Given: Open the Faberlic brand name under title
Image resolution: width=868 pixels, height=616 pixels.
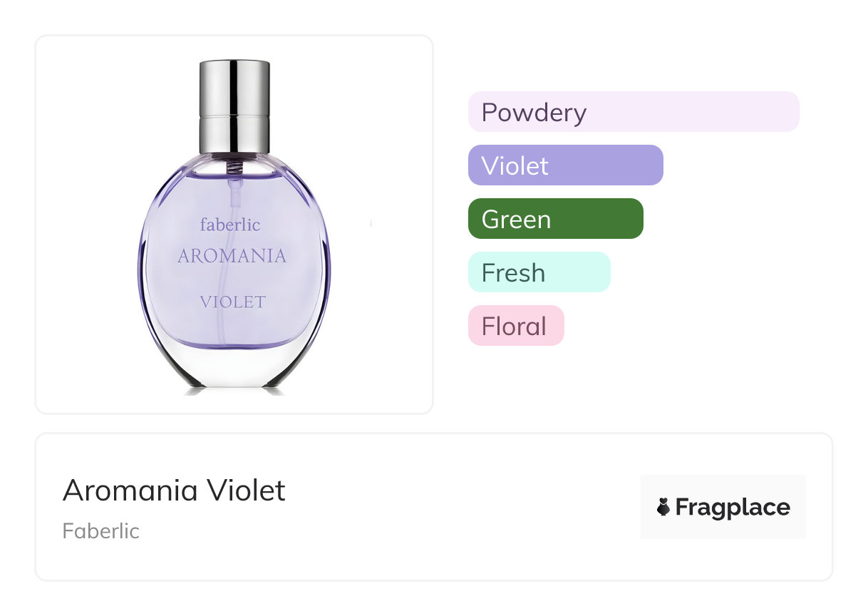Looking at the screenshot, I should (100, 531).
